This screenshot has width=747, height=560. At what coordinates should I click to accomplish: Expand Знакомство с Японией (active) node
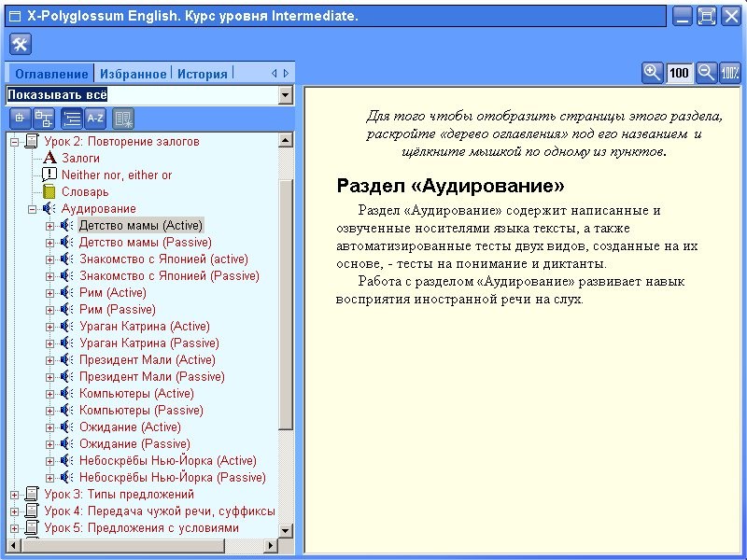point(49,259)
